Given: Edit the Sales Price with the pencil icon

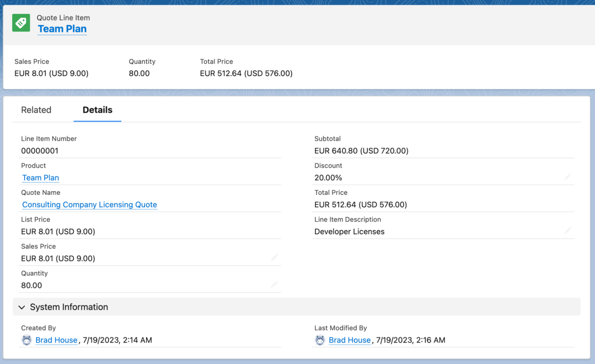Looking at the screenshot, I should coord(274,257).
